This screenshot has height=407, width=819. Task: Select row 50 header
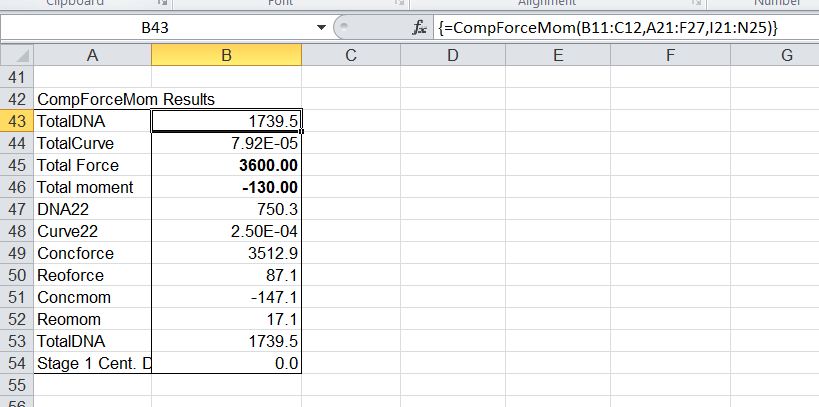[x=16, y=275]
